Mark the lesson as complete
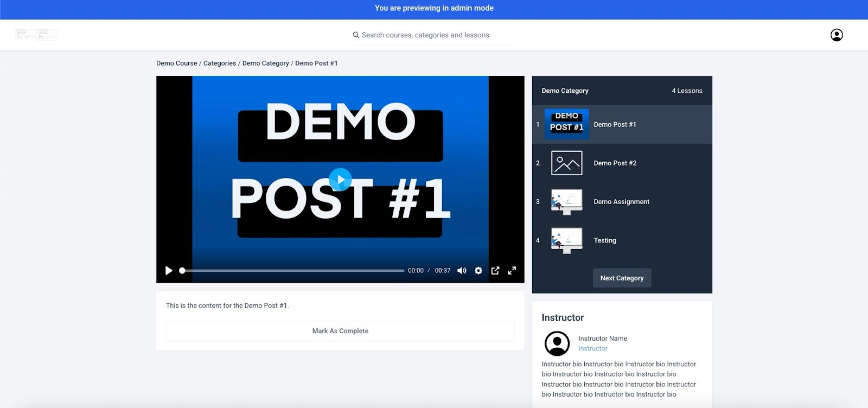This screenshot has width=868, height=408. point(340,331)
